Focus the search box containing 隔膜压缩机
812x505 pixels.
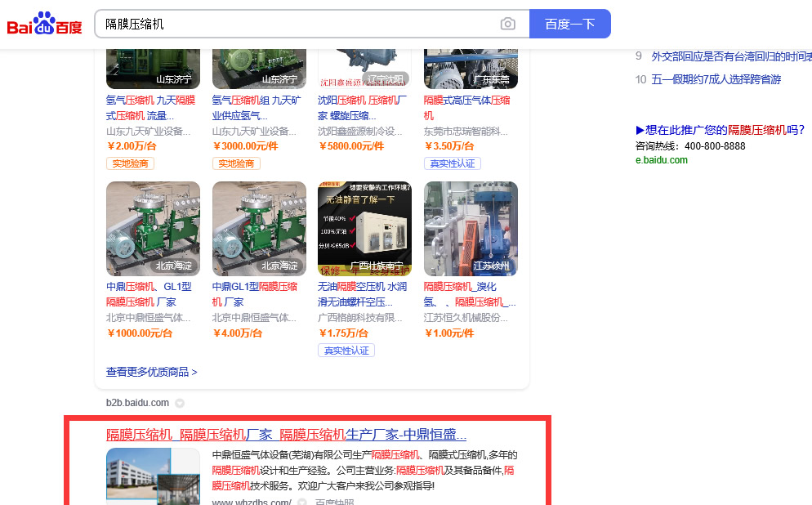294,24
